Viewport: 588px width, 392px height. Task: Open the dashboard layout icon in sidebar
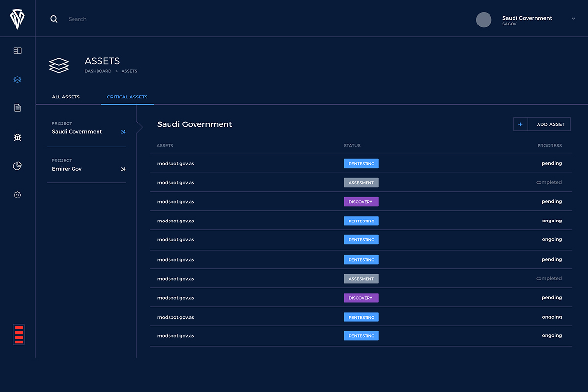pos(18,50)
